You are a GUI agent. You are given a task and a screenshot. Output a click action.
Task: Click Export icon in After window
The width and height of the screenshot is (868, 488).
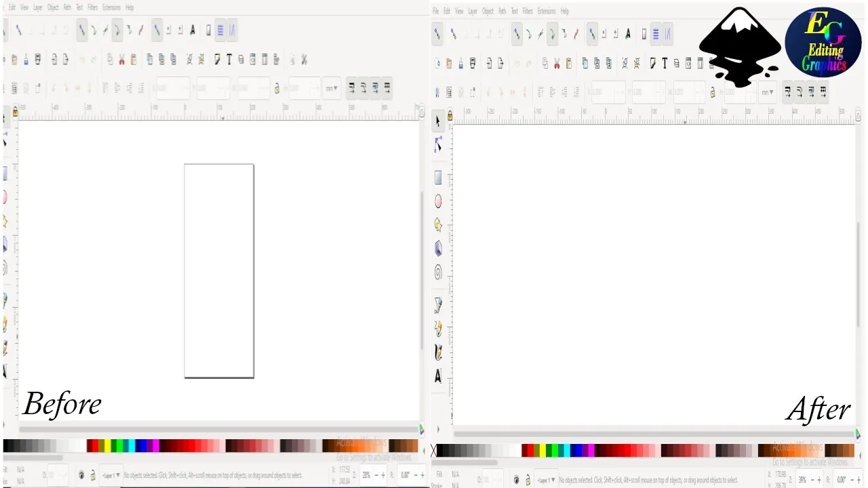point(500,64)
